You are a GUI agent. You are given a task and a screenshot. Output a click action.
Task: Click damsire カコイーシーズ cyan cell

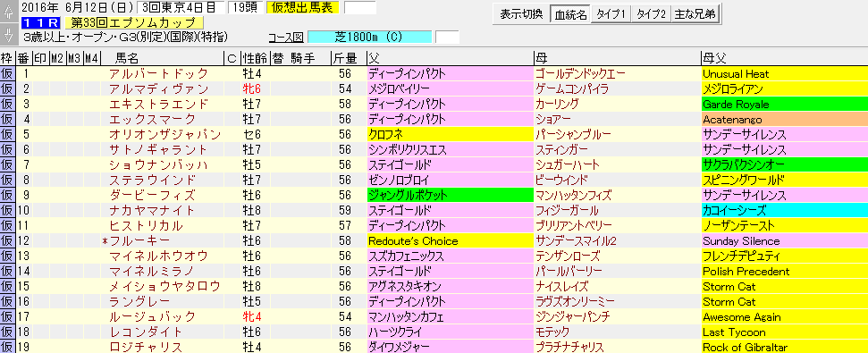pos(784,211)
